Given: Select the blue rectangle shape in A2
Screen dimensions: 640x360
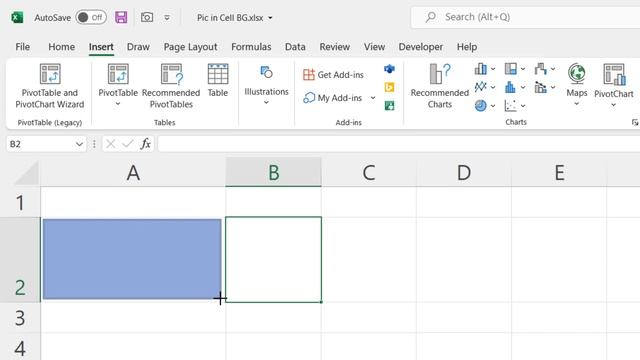Looking at the screenshot, I should (x=132, y=259).
